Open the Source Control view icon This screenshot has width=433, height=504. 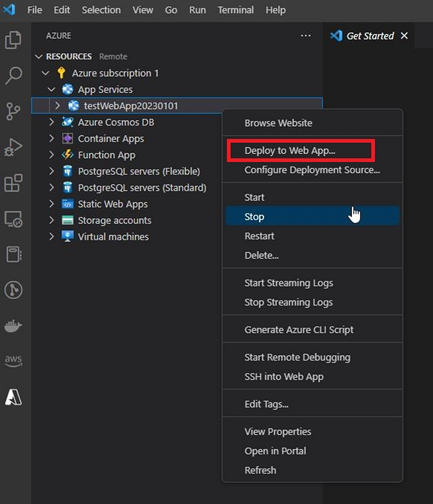pyautogui.click(x=13, y=111)
